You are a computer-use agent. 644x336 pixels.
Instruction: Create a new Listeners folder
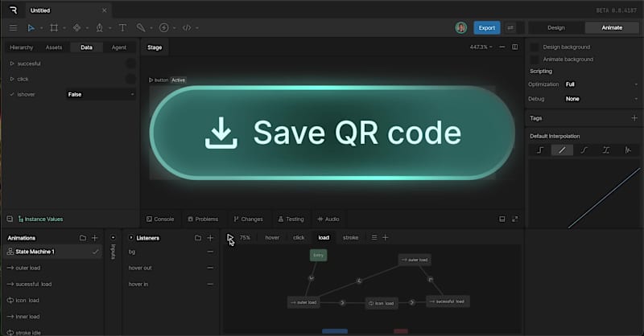pyautogui.click(x=198, y=238)
